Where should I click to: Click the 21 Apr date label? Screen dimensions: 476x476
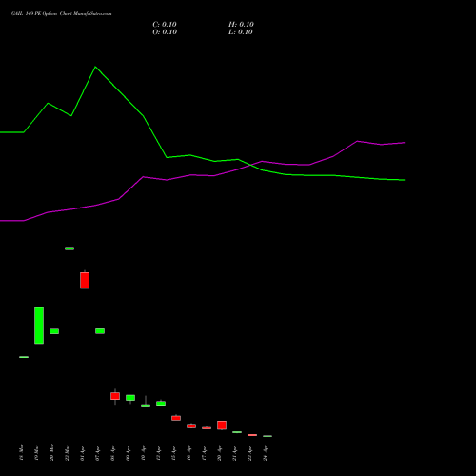point(234,453)
